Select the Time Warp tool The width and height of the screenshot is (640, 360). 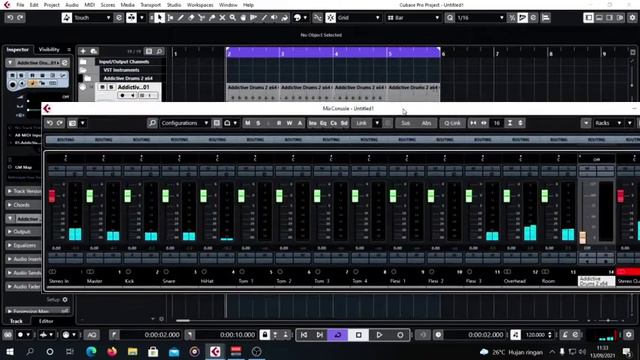(x=253, y=18)
